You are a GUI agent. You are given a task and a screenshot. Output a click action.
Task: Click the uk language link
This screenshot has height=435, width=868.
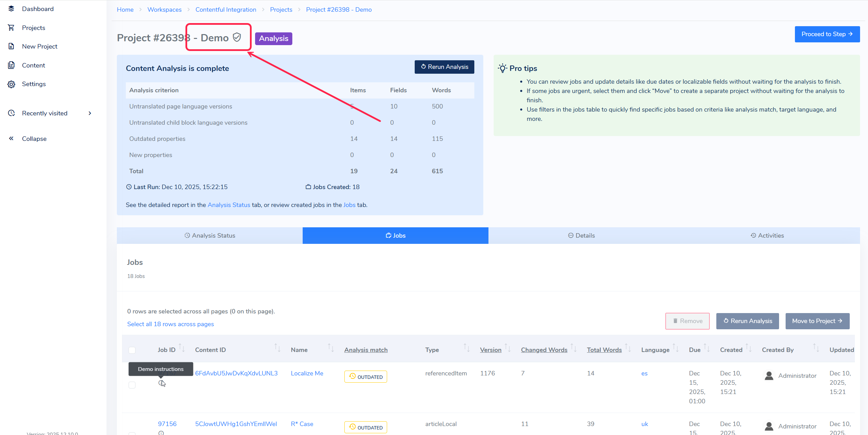click(x=645, y=424)
